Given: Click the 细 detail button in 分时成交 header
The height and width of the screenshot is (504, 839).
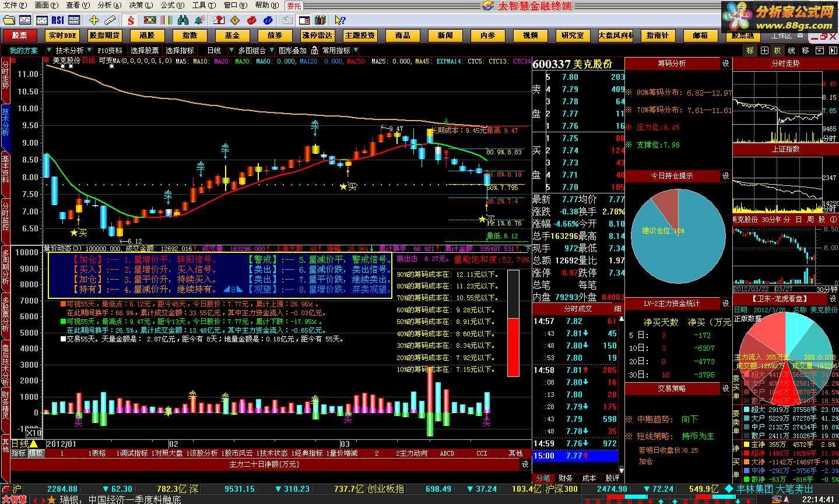Looking at the screenshot, I should point(618,308).
